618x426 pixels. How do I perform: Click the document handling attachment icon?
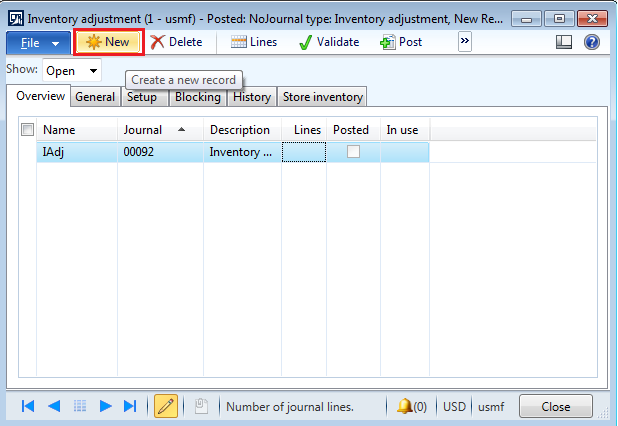(x=201, y=406)
